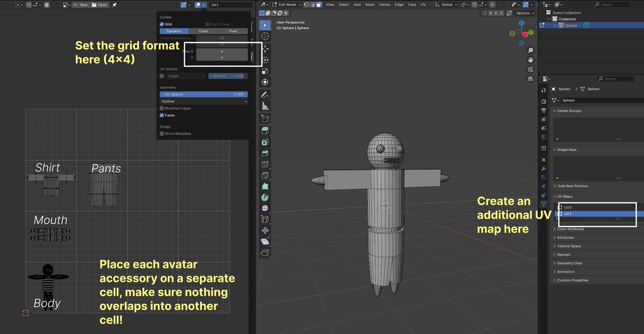644x334 pixels.
Task: Select the Select Box tool in viewport toolbar
Action: (x=265, y=25)
